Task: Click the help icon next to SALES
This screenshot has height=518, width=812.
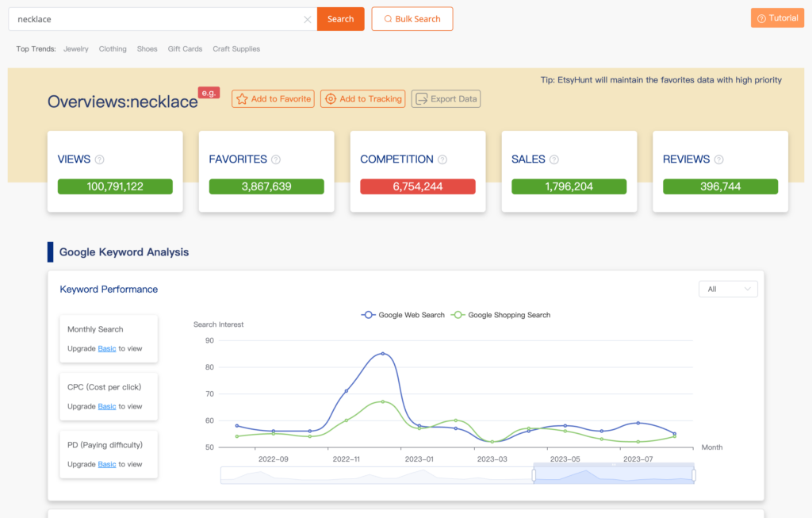Action: tap(554, 159)
